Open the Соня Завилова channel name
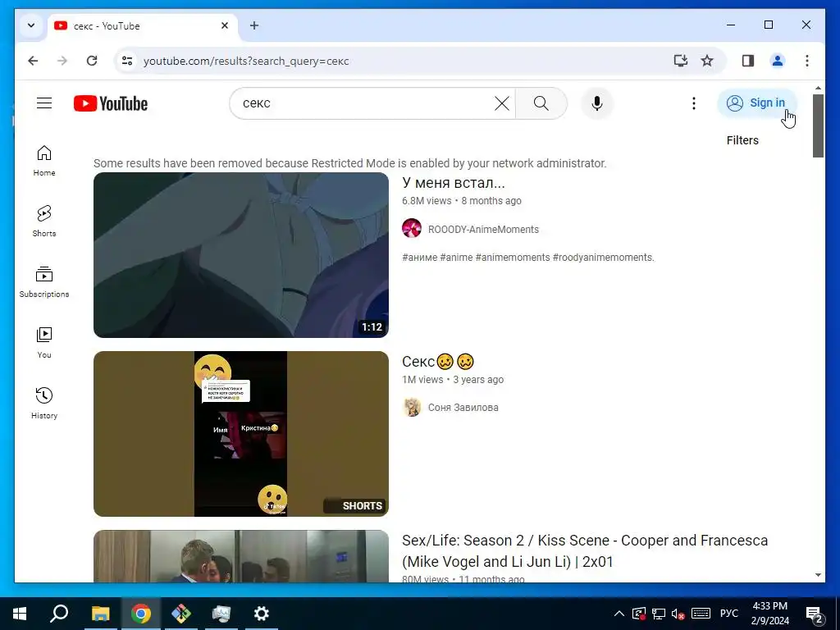Viewport: 840px width, 630px height. point(463,408)
